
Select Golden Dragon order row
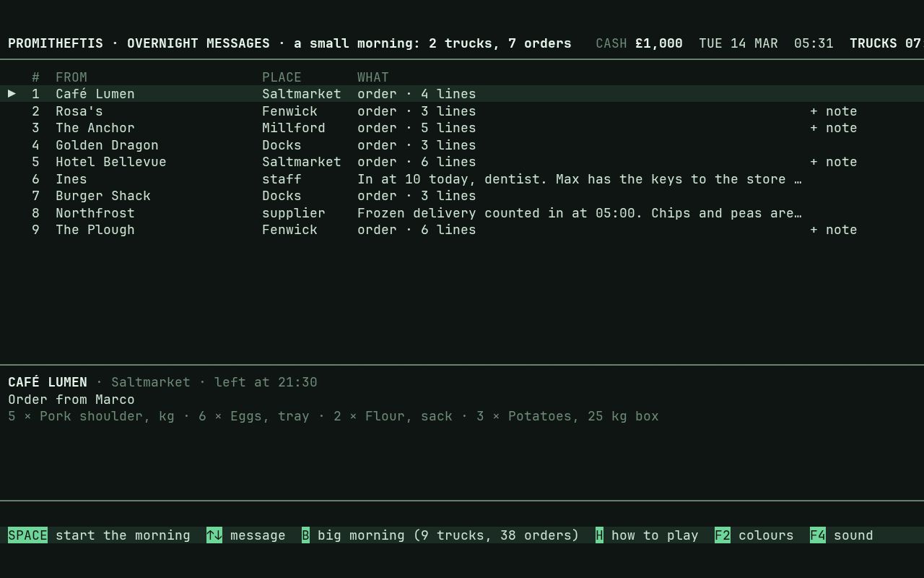tap(462, 145)
